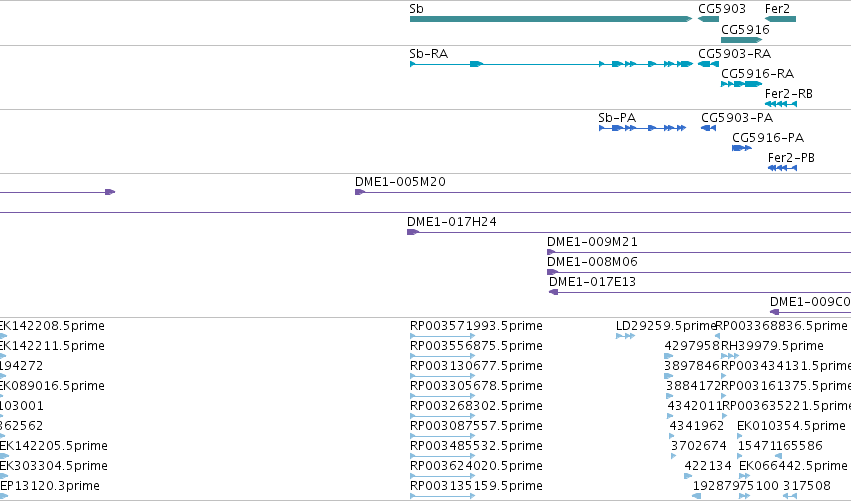Select the '3897846' EST label
Viewport: 851px width, 501px height.
[692, 366]
